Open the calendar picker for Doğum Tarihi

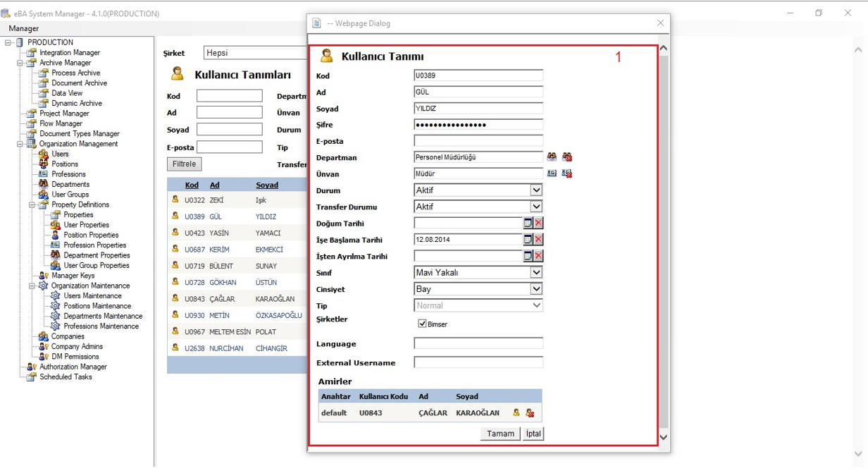pos(528,223)
